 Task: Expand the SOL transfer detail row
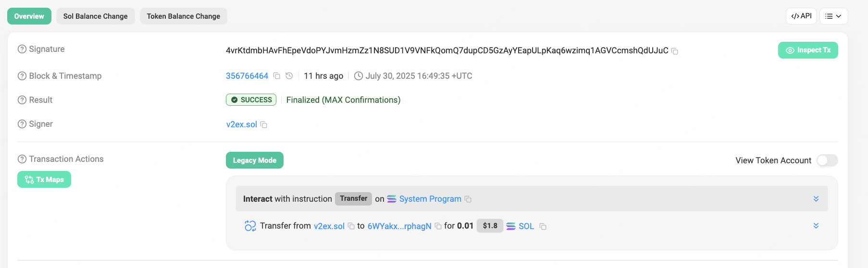point(816,226)
